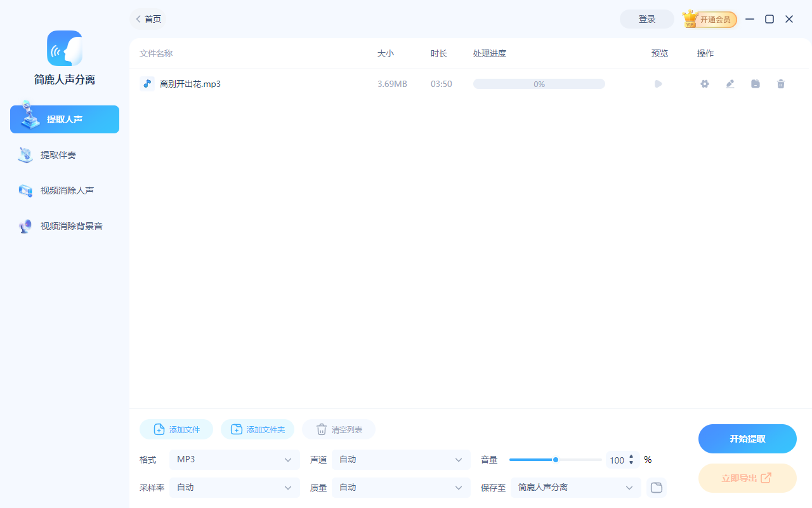Click the 登录 login button

pos(646,19)
